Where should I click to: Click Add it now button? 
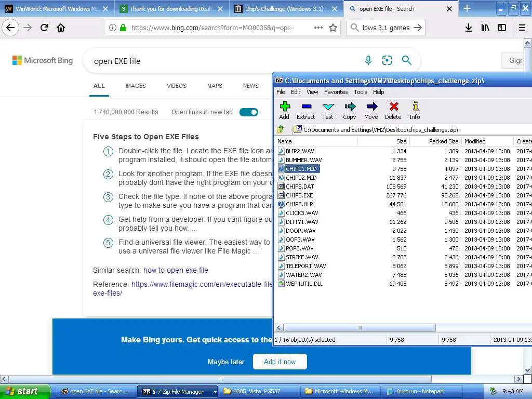pyautogui.click(x=280, y=362)
